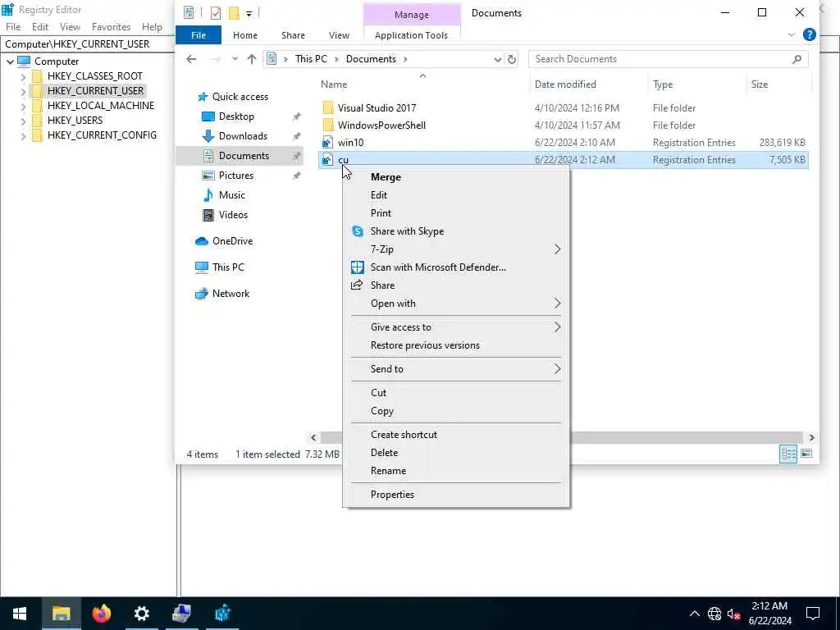Image resolution: width=840 pixels, height=630 pixels.
Task: Open Quick access in navigation pane
Action: coord(240,97)
